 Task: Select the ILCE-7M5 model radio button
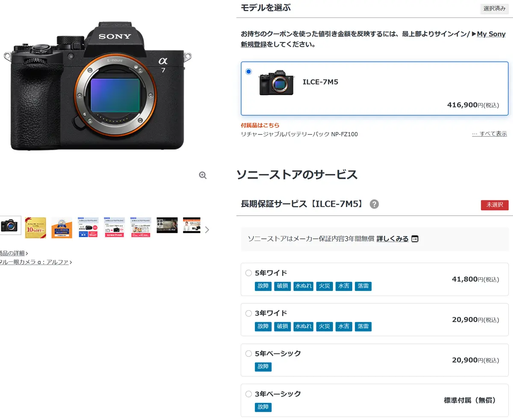tap(249, 72)
